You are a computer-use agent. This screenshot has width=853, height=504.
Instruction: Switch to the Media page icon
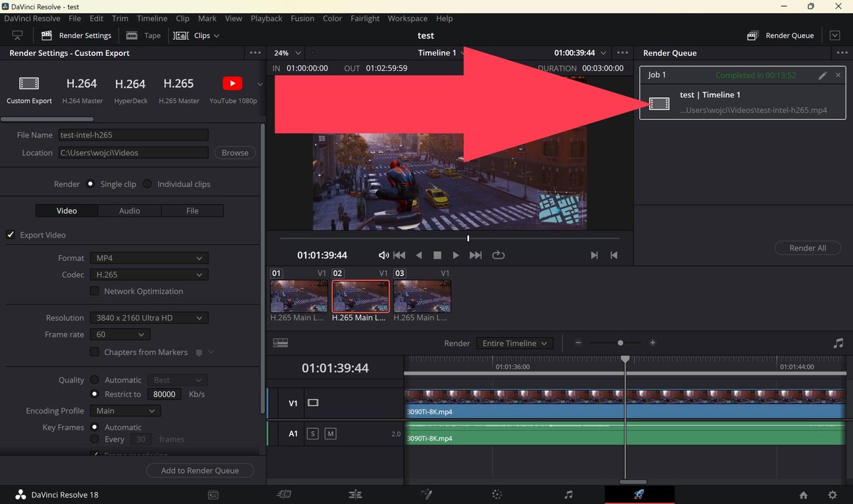click(x=213, y=495)
